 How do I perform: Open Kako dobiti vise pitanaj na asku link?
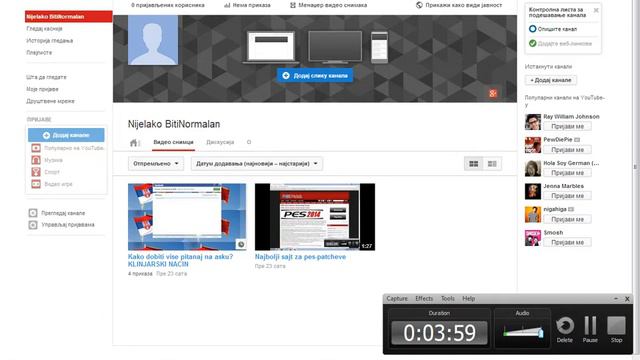pos(180,260)
